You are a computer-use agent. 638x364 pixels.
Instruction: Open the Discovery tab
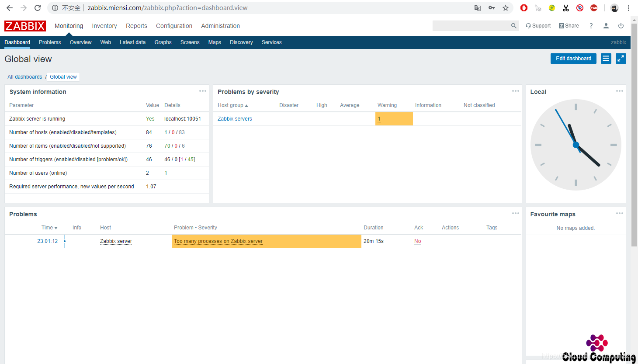click(241, 42)
